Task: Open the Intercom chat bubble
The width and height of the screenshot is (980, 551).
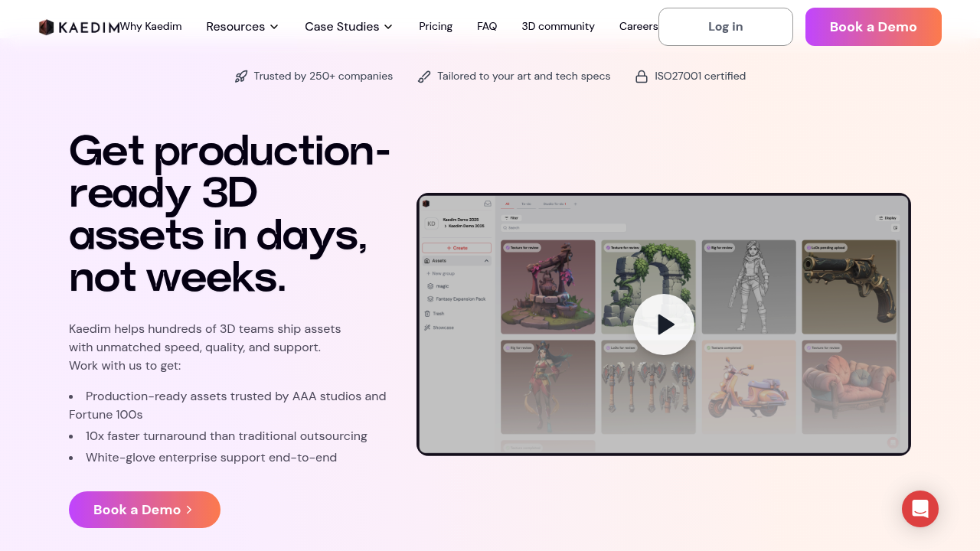Action: [x=920, y=509]
